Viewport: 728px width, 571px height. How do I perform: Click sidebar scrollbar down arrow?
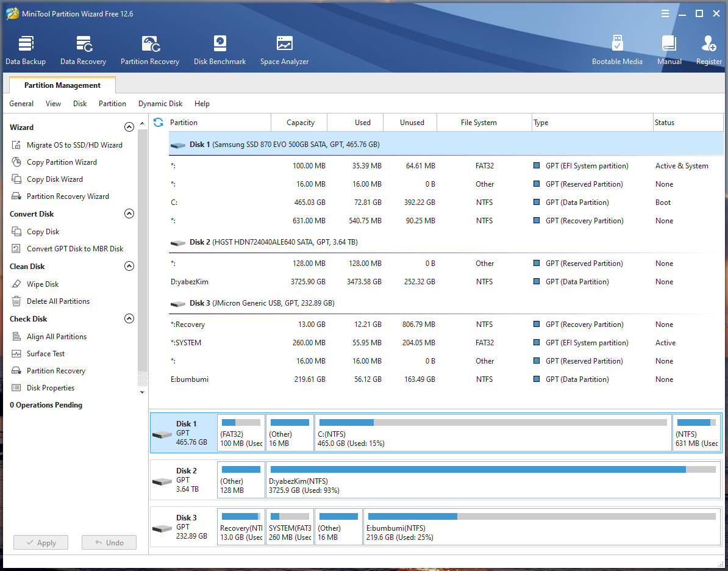(x=143, y=393)
